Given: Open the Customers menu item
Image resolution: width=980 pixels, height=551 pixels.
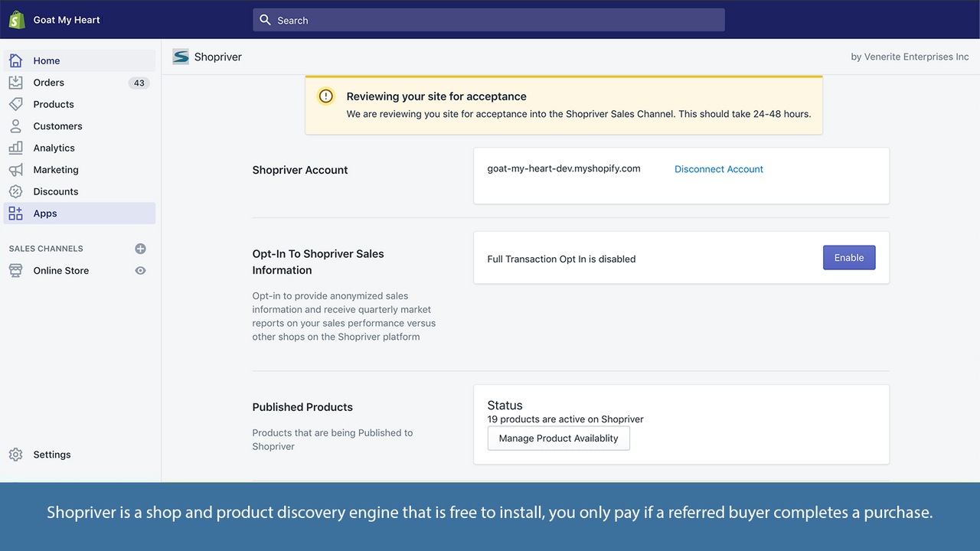Looking at the screenshot, I should pyautogui.click(x=80, y=126).
